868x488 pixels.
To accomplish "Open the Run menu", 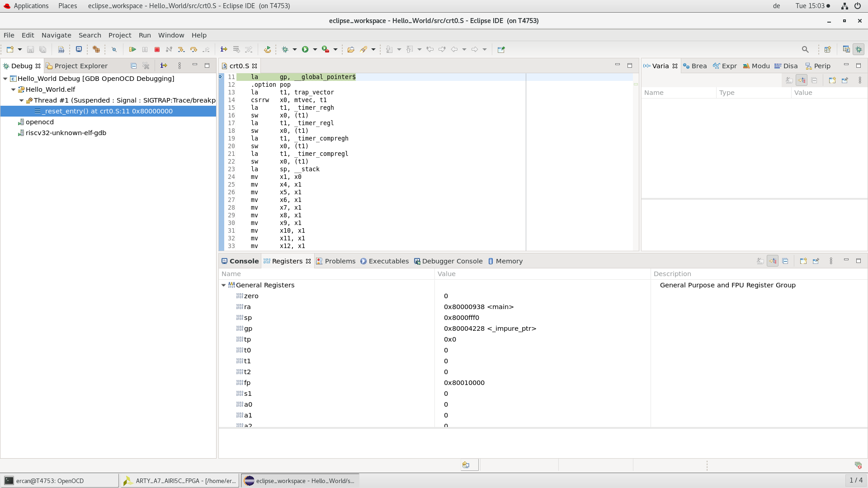I will pos(145,35).
